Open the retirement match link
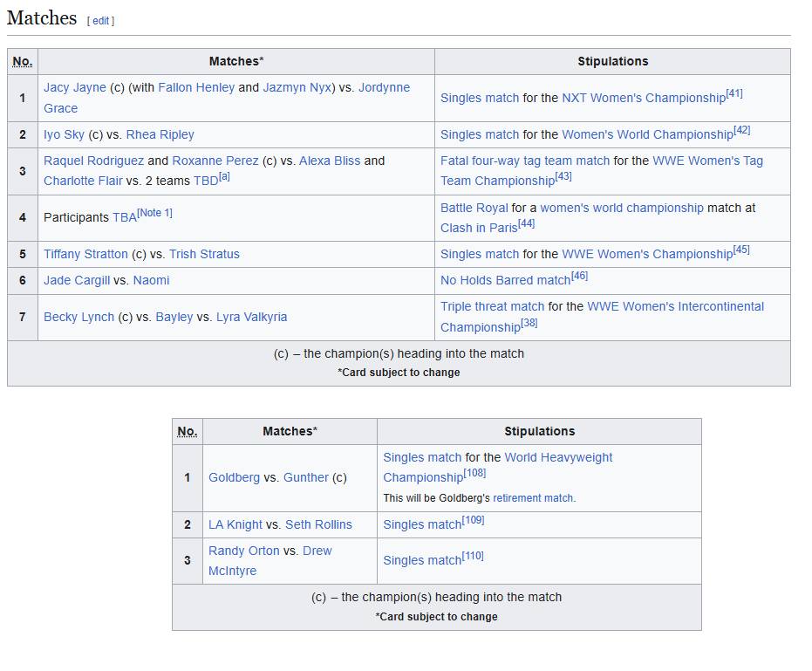 (533, 498)
